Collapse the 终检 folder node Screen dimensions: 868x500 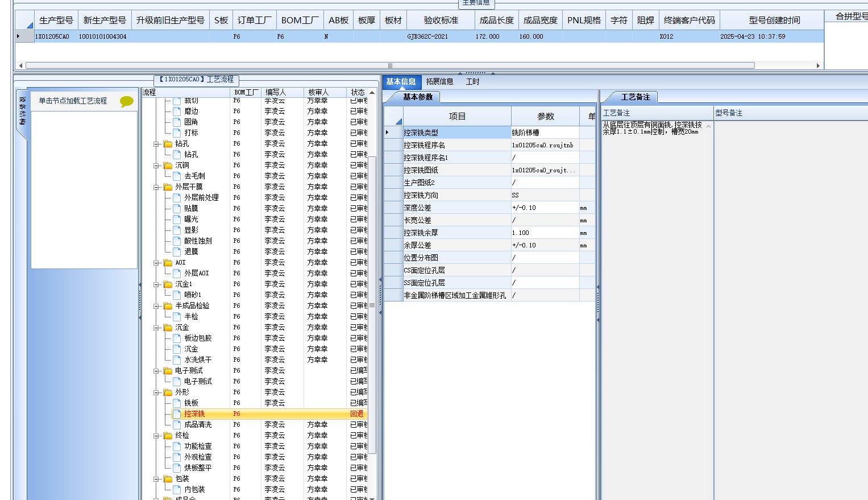click(x=156, y=436)
